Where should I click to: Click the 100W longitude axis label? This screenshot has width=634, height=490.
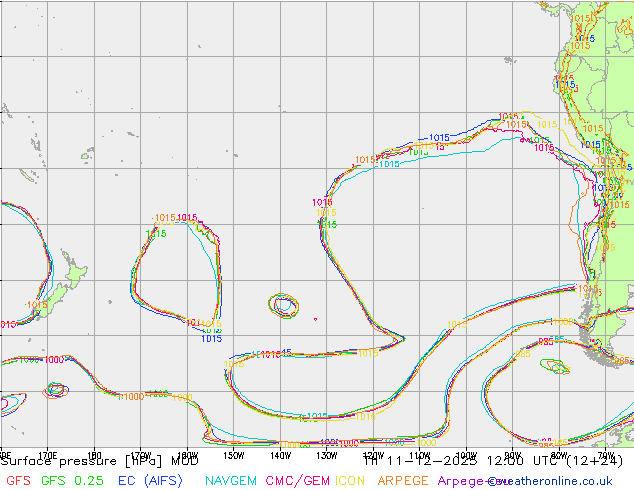pos(466,455)
